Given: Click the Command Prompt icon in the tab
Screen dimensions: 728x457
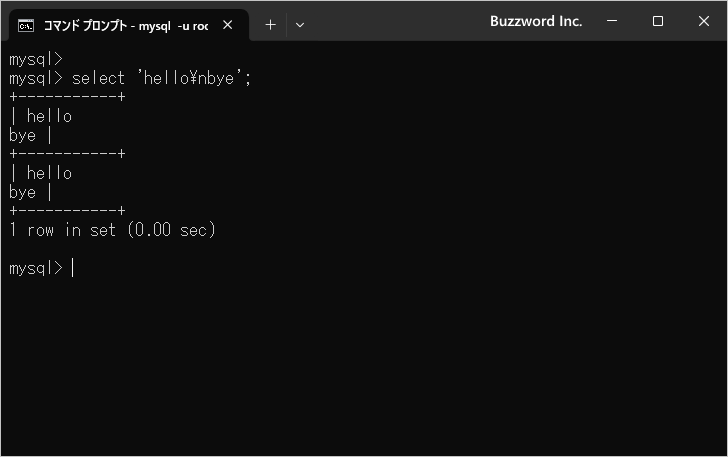Looking at the screenshot, I should (27, 25).
